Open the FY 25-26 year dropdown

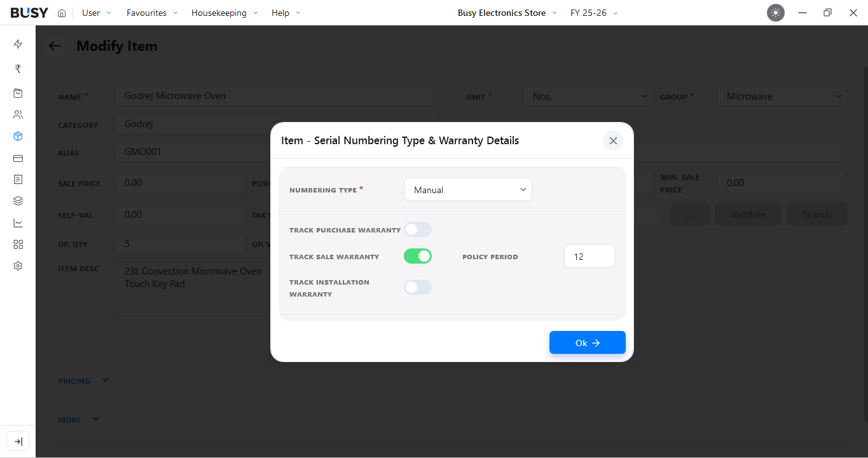coord(594,13)
